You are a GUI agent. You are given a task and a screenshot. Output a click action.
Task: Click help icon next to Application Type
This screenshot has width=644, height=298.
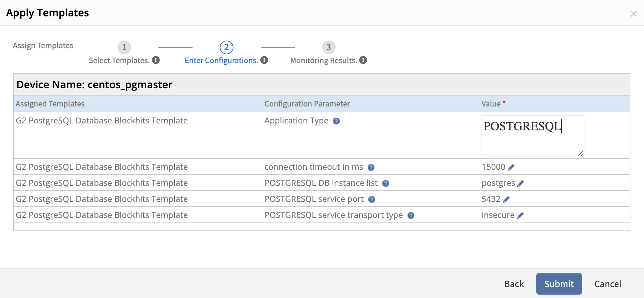click(x=336, y=121)
